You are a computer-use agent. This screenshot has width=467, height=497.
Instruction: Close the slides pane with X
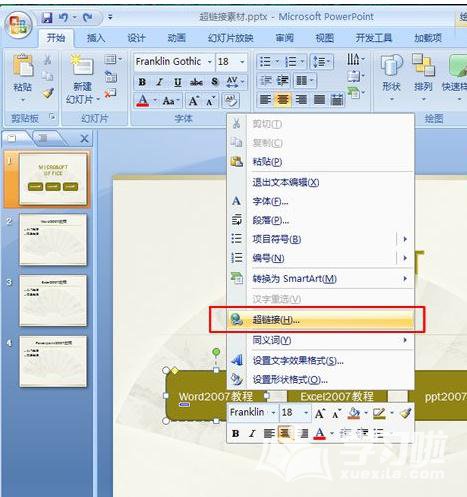point(85,138)
